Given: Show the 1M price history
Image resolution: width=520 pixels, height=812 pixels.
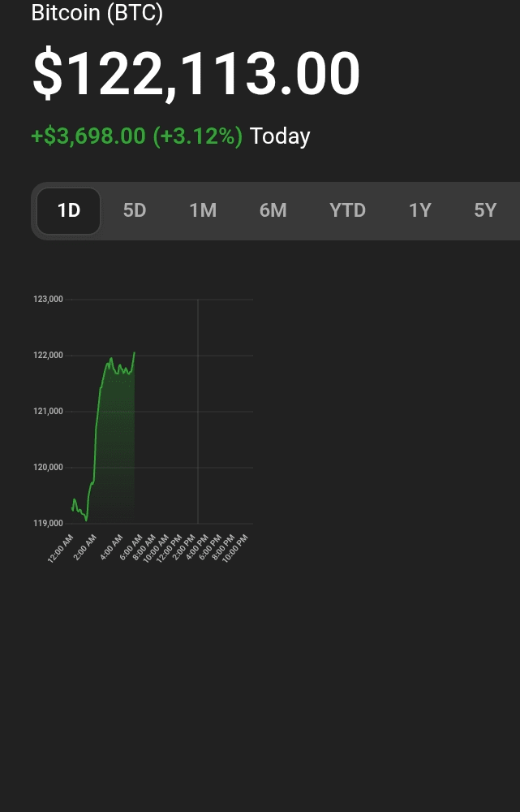Looking at the screenshot, I should [203, 211].
